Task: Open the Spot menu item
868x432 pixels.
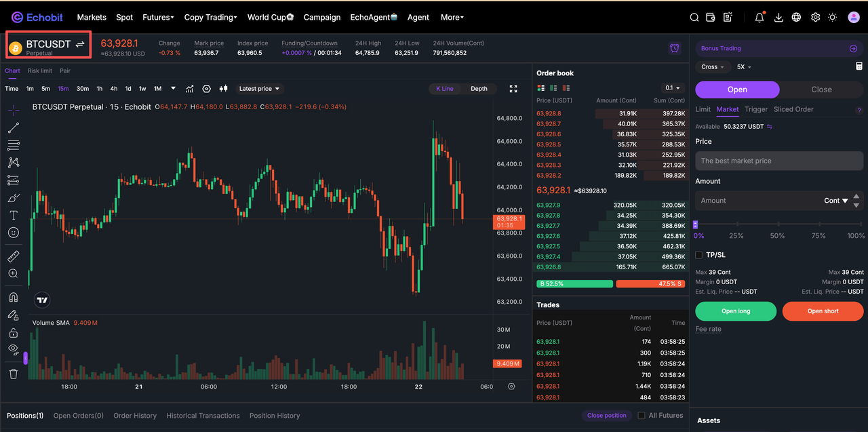Action: click(125, 17)
